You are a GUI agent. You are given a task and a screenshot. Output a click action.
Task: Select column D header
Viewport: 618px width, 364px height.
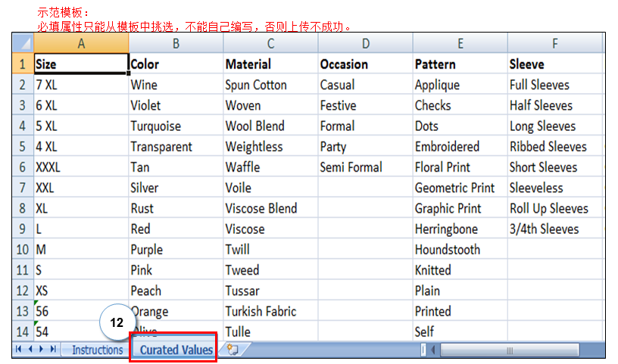(365, 43)
